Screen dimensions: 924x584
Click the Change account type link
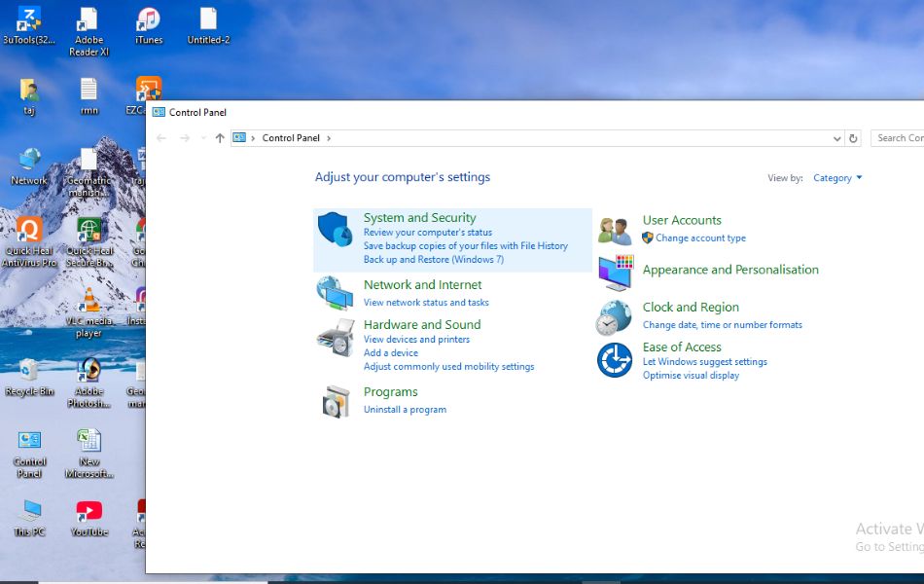point(700,238)
